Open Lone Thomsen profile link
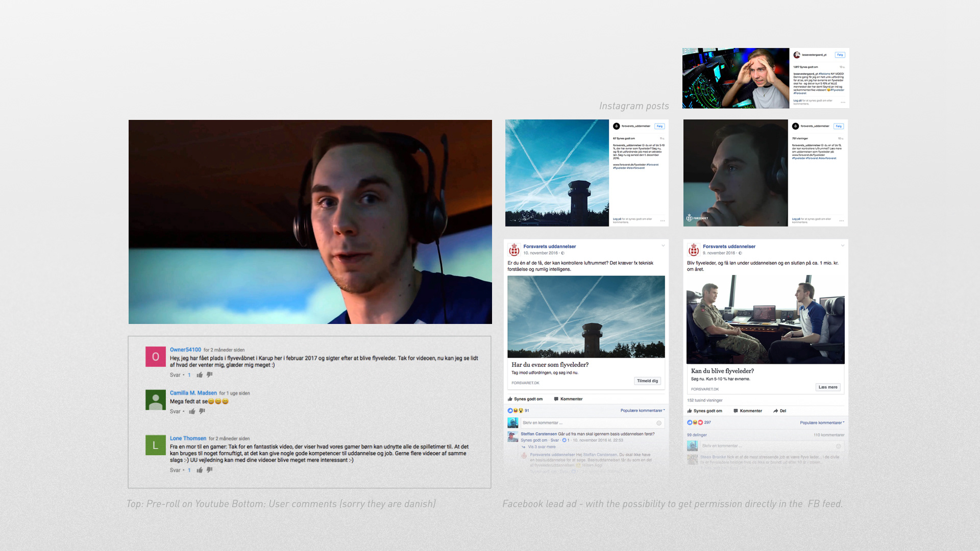This screenshot has height=551, width=980. click(x=188, y=439)
